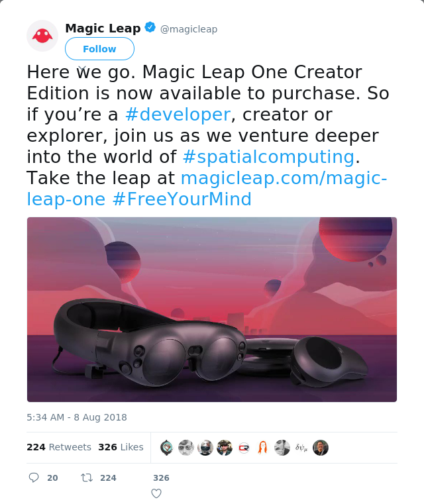
Task: Follow the Magic Leap account
Action: [x=99, y=49]
